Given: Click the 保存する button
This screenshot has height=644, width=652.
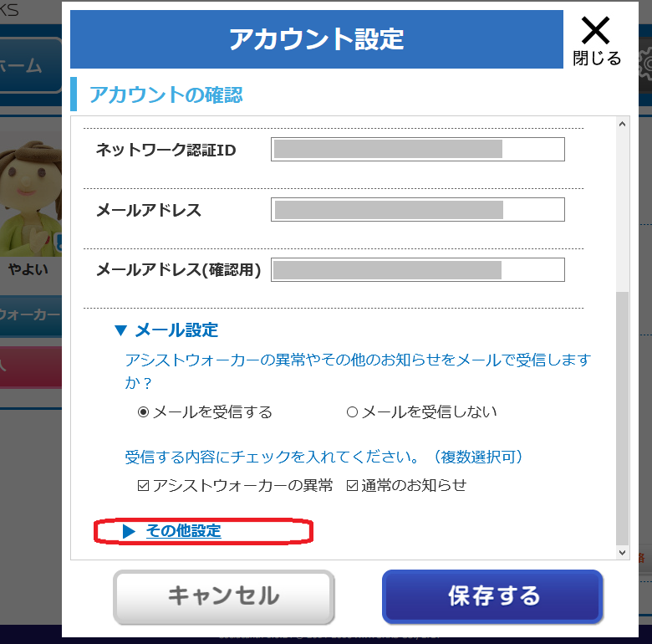Looking at the screenshot, I should tap(492, 596).
